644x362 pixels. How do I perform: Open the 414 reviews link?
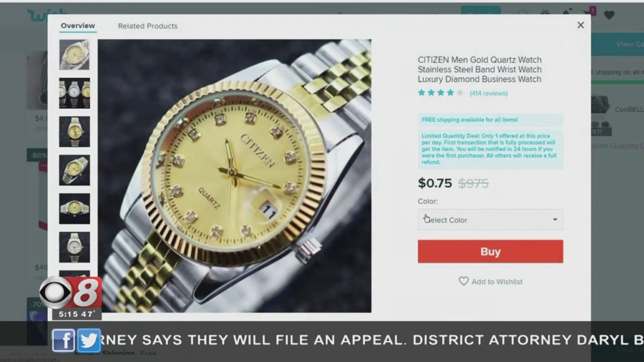pyautogui.click(x=488, y=93)
